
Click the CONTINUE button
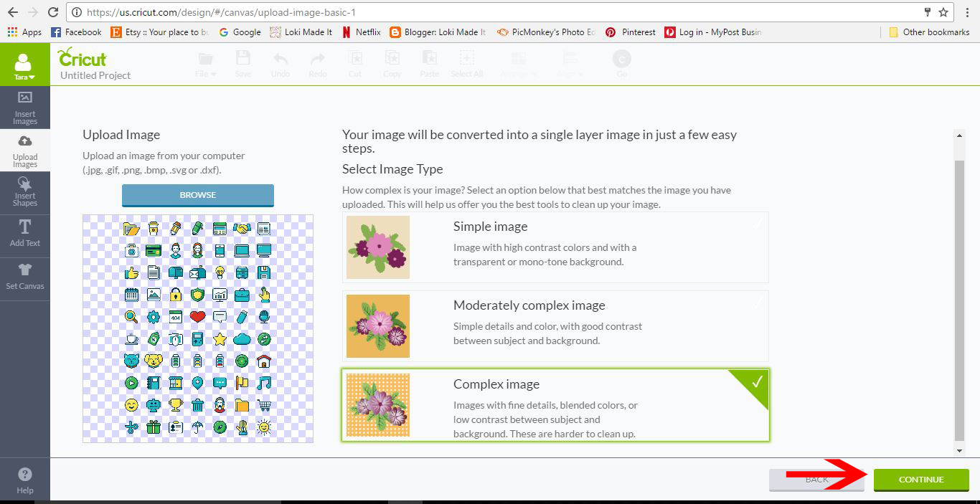tap(921, 480)
